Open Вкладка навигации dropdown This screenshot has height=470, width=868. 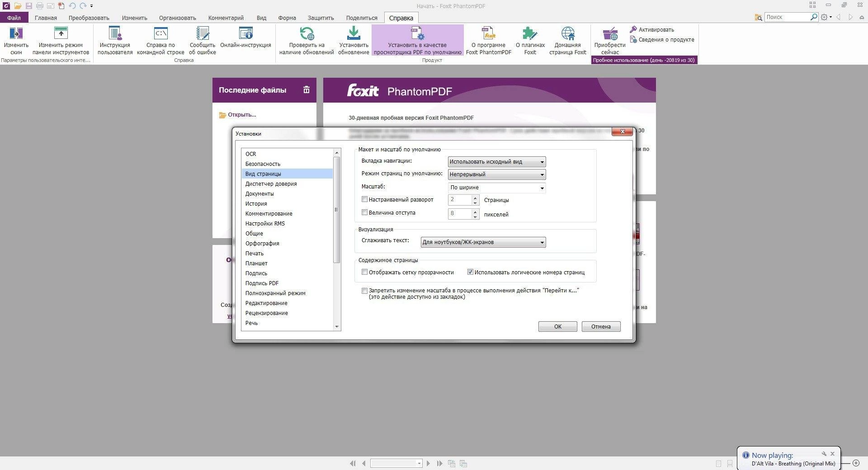[497, 161]
